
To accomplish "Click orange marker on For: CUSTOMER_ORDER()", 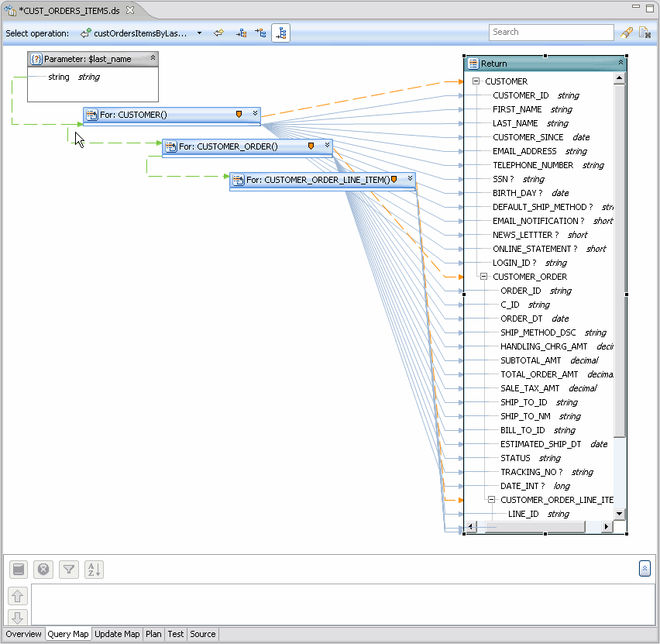I will (x=311, y=146).
